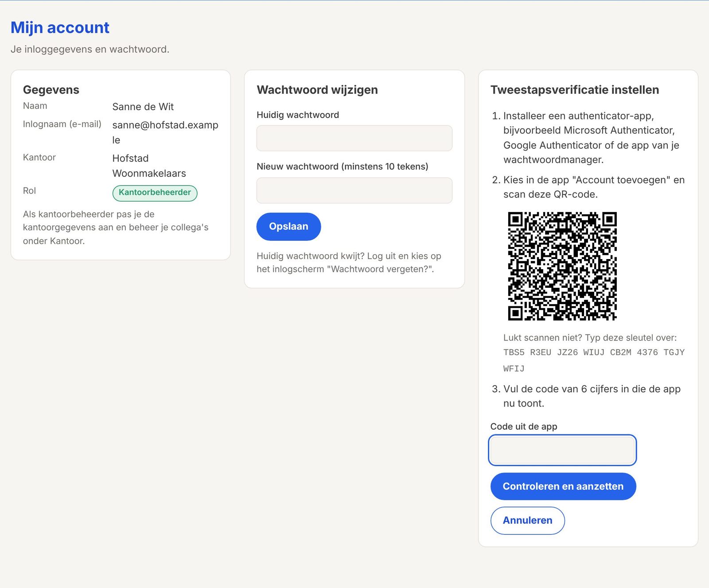This screenshot has width=709, height=588.
Task: Click the Rol label in Gegevens
Action: [x=29, y=191]
